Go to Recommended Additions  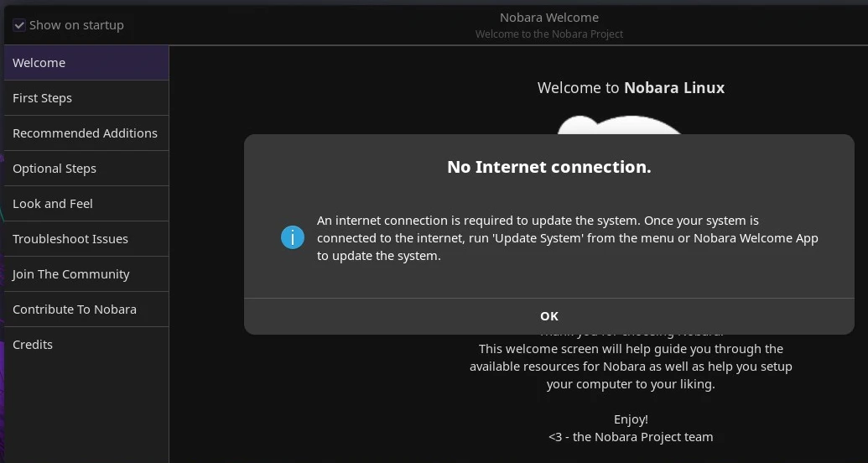[86, 133]
